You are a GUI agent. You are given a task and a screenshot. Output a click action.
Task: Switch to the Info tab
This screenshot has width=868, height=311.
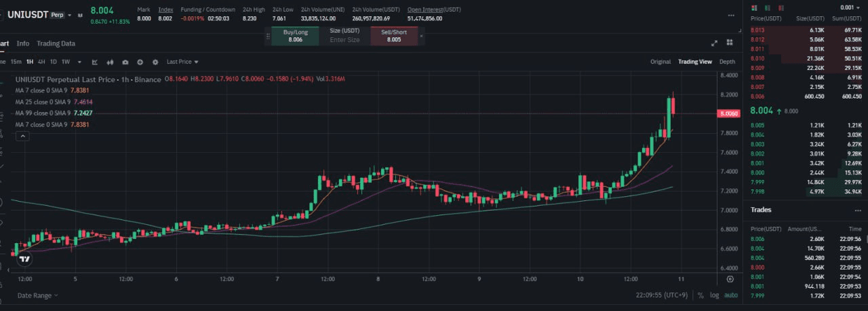(x=23, y=43)
